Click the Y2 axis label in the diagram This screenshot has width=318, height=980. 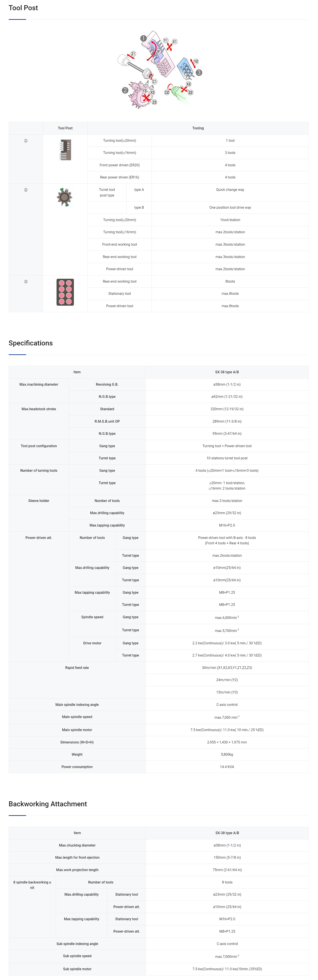pyautogui.click(x=196, y=61)
